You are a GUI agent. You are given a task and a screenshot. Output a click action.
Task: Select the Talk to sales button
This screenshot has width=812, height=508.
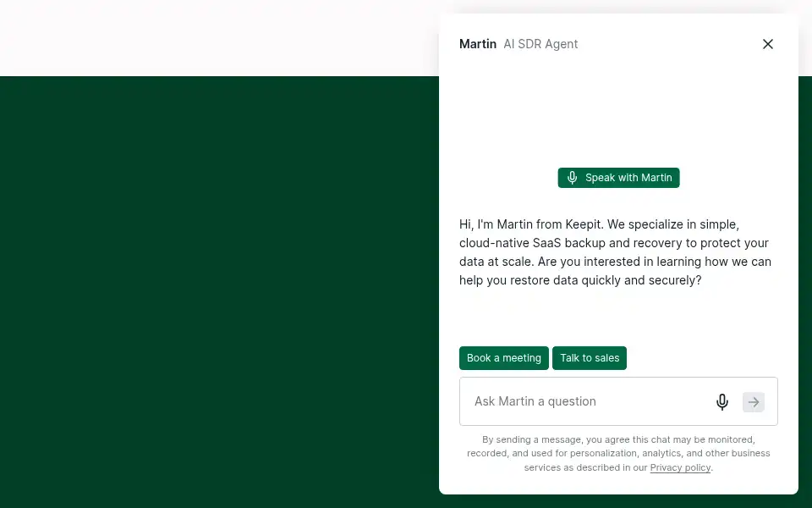click(590, 358)
